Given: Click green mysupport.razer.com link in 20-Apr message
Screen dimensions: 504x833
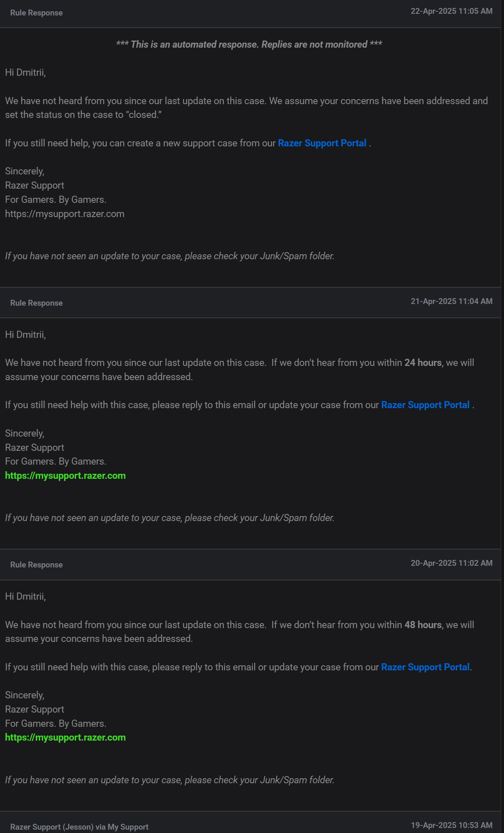Looking at the screenshot, I should pos(65,737).
